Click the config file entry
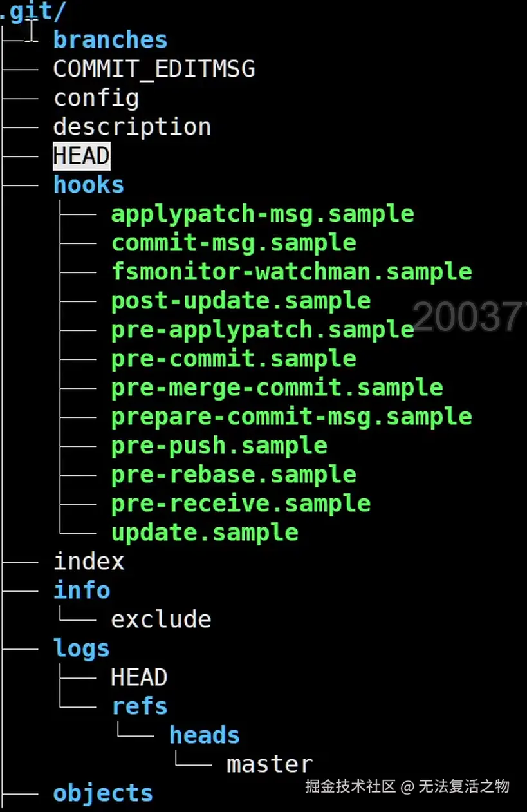Image resolution: width=527 pixels, height=812 pixels. coord(96,98)
